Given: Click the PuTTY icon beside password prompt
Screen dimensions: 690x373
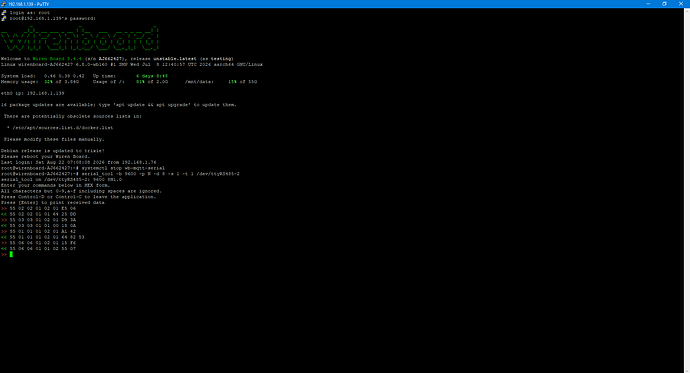Looking at the screenshot, I should coord(4,18).
